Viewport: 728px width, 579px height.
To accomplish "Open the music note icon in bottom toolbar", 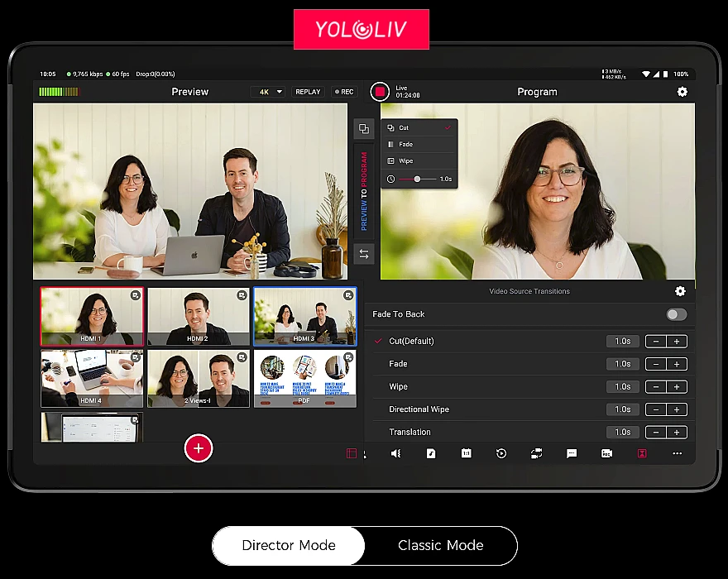I will (431, 453).
